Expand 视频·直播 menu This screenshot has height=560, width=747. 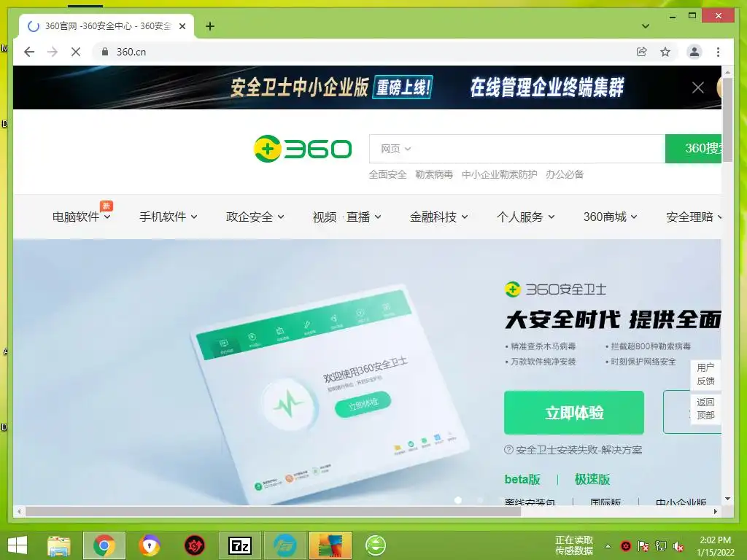347,217
